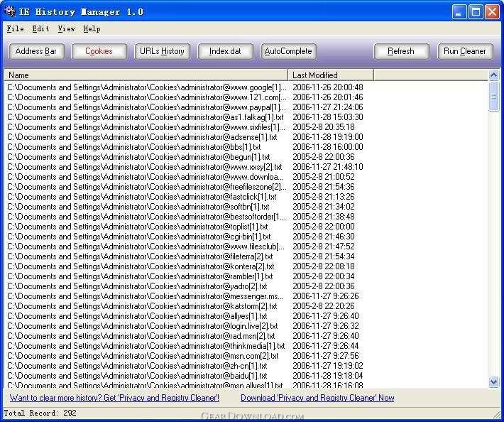The image size is (504, 422).
Task: Open the File menu
Action: (15, 28)
